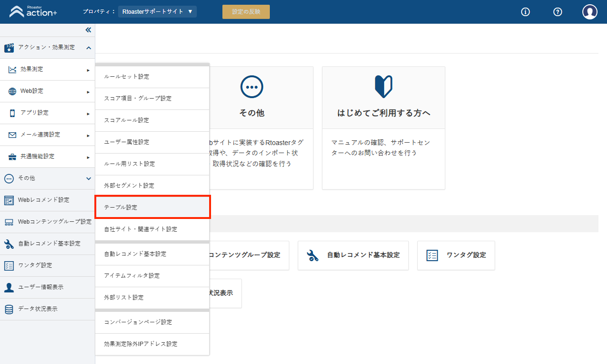Click the アプリ設定 phone icon
Image resolution: width=607 pixels, height=364 pixels.
12,113
